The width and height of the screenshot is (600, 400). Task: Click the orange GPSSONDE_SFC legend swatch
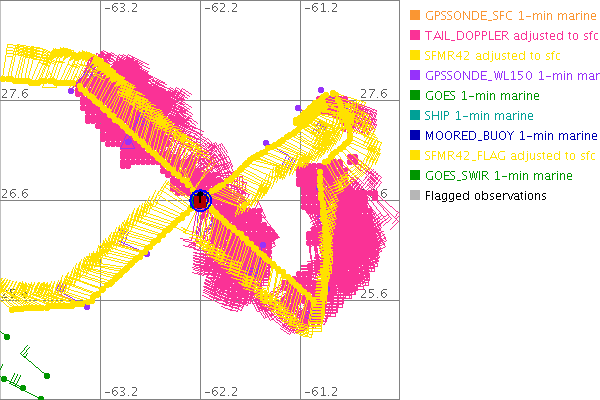point(415,16)
